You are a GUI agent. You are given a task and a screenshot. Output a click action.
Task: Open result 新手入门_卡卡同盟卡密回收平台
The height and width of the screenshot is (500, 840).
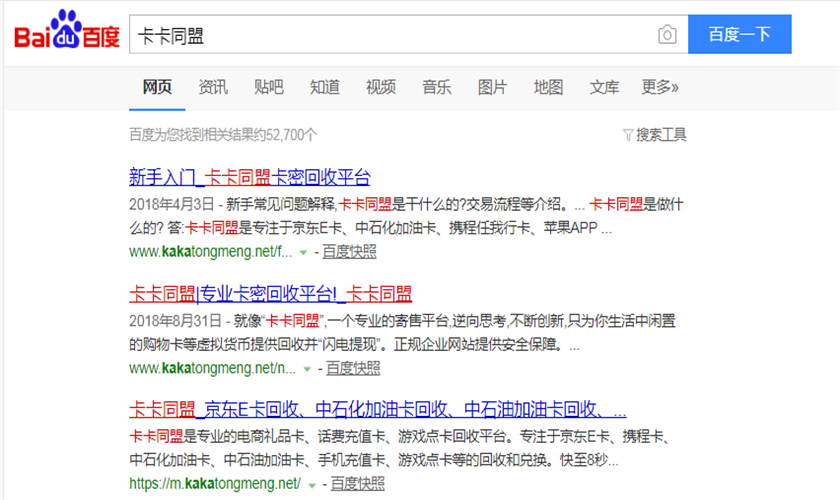(250, 177)
